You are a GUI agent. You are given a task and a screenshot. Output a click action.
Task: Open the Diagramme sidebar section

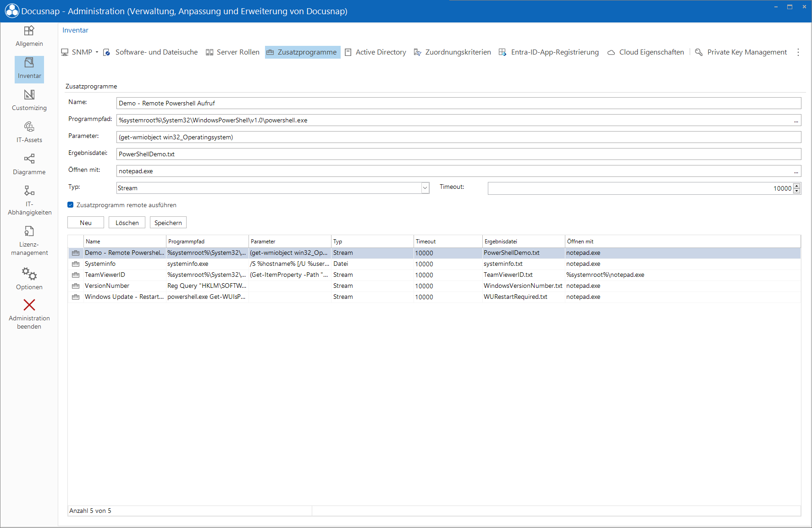click(x=29, y=165)
